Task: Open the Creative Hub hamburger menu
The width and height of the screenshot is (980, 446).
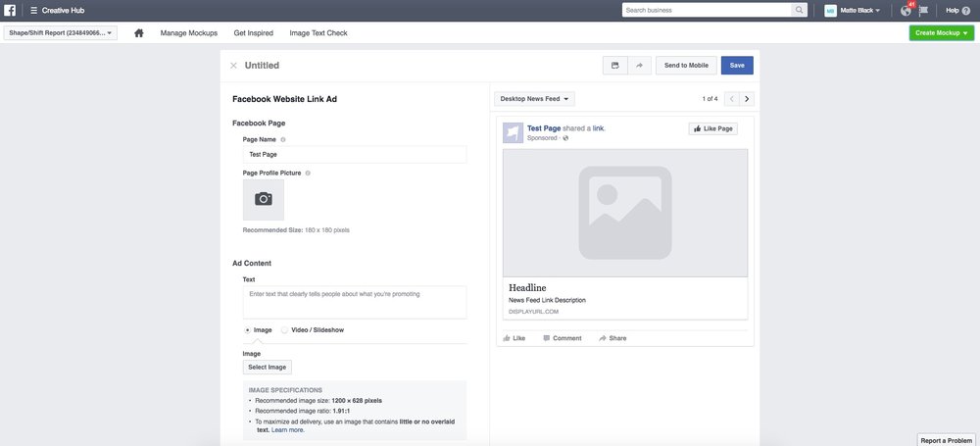Action: [33, 11]
